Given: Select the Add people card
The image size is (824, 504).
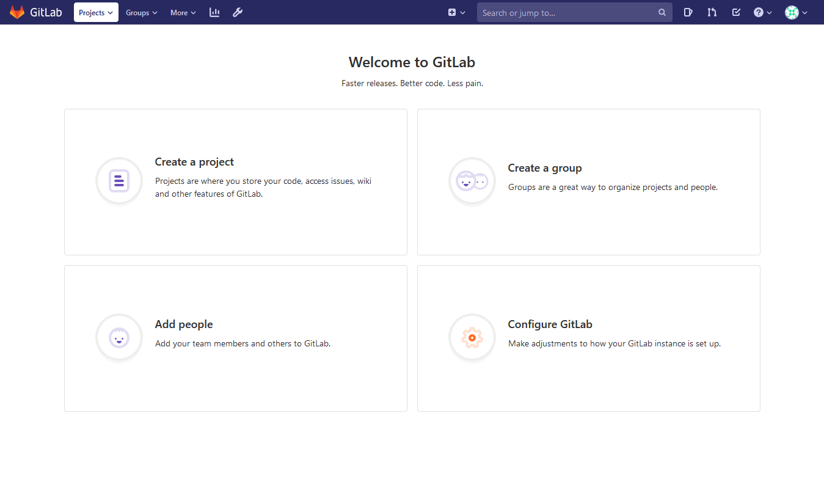Looking at the screenshot, I should pyautogui.click(x=236, y=338).
